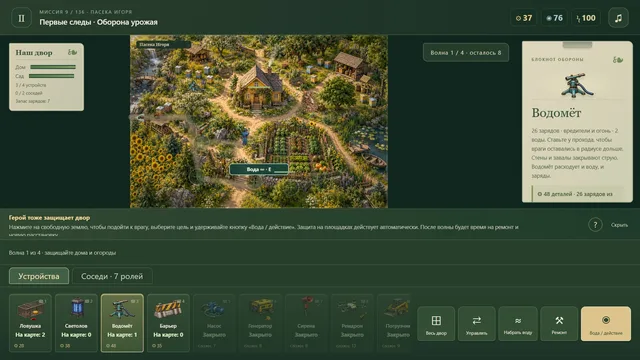The width and height of the screenshot is (640, 360).
Task: Click the Дом health bar
Action: click(53, 67)
